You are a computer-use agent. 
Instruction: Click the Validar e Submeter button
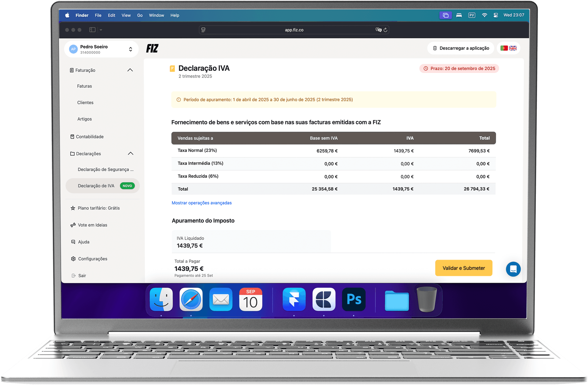(463, 268)
